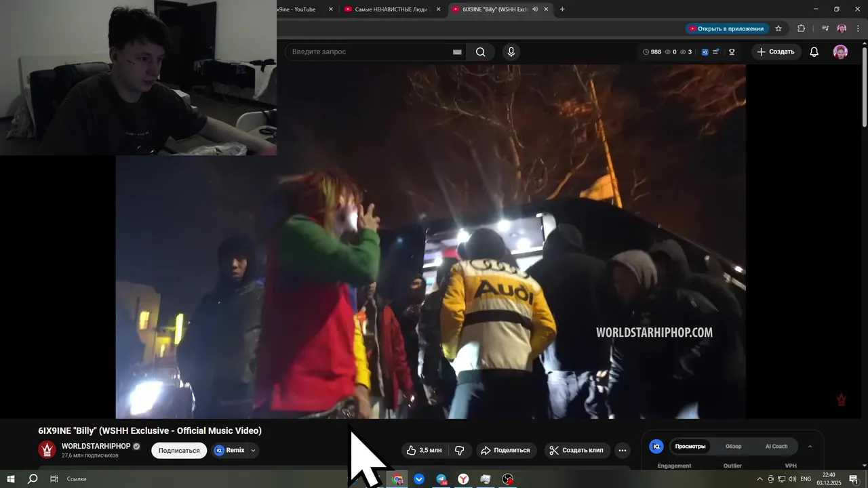Open the Chrome profile avatar

coord(842,28)
